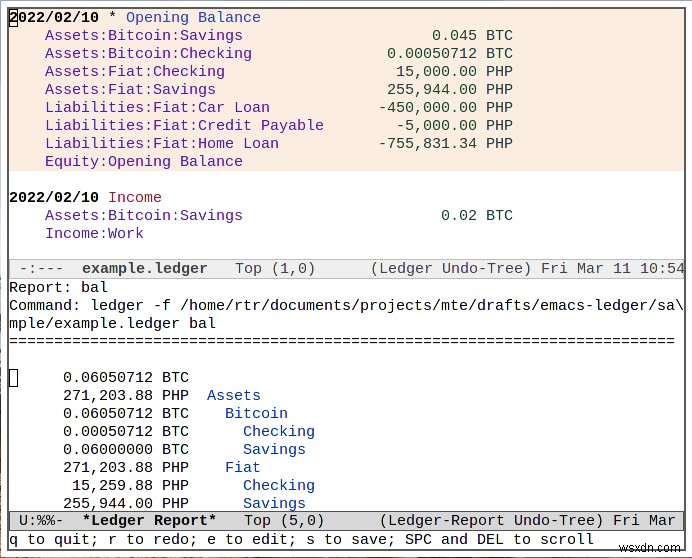Click the 'Opening Balance' transaction title

point(193,17)
